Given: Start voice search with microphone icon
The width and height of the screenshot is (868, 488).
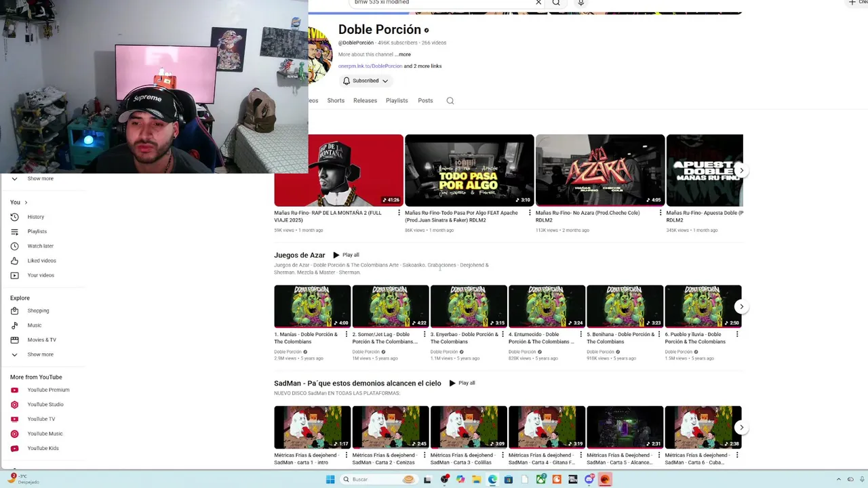Looking at the screenshot, I should coord(580,3).
